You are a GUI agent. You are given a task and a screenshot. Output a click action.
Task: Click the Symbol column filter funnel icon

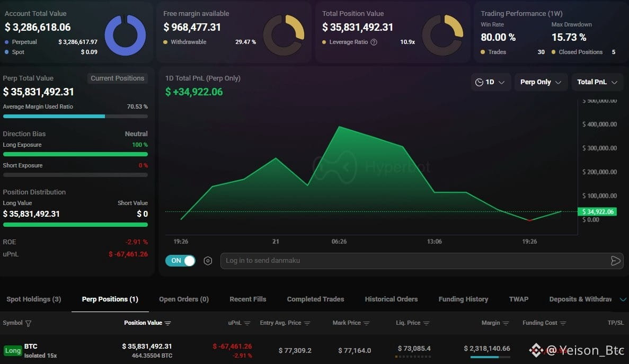29,323
